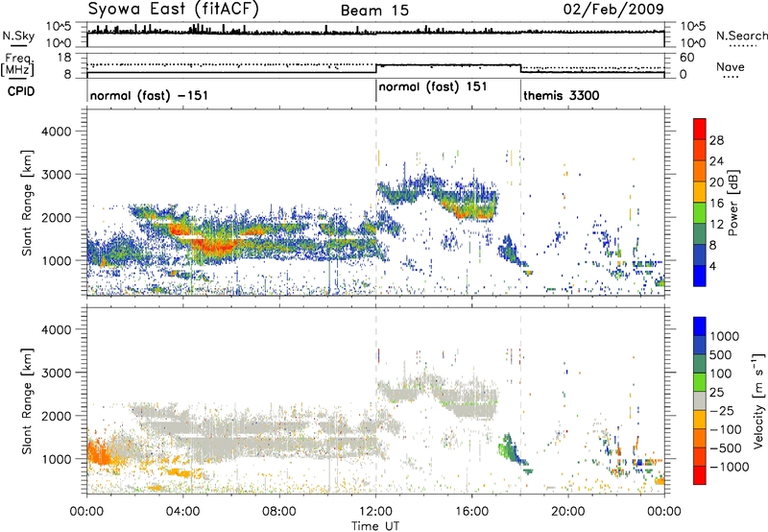Image resolution: width=768 pixels, height=532 pixels.
Task: Click the "12:00" time tick label
Action: pyautogui.click(x=375, y=512)
